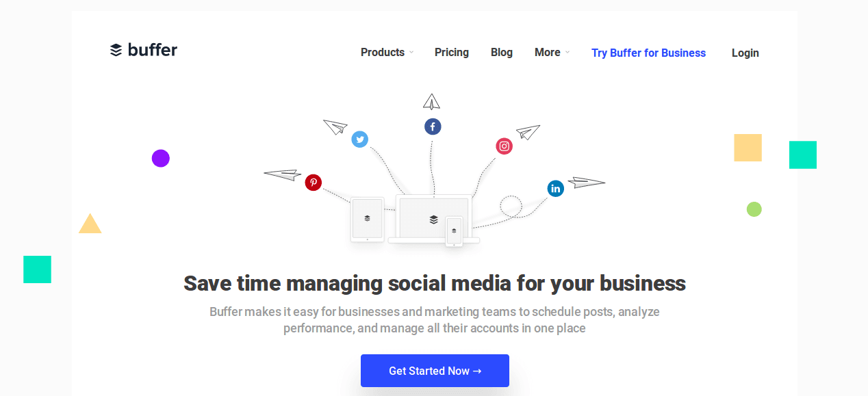
Task: Click the paper plane beside LinkedIn icon
Action: click(586, 182)
